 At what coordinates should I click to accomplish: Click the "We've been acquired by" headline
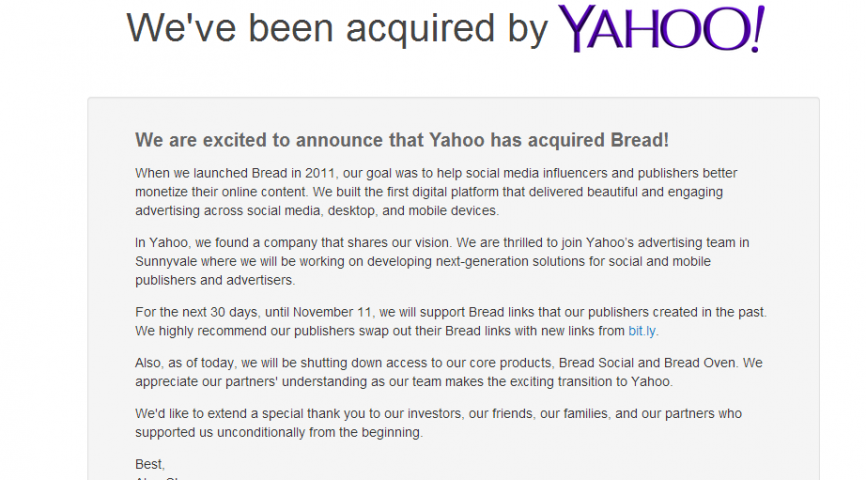click(x=338, y=28)
